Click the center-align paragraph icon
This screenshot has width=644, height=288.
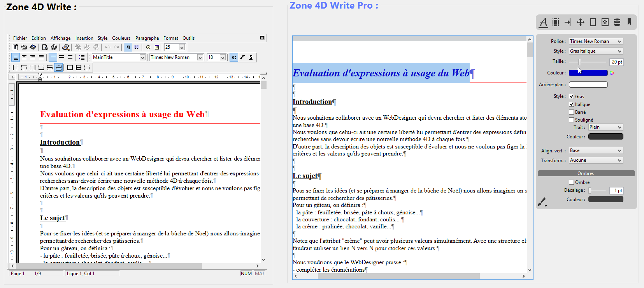[24, 57]
